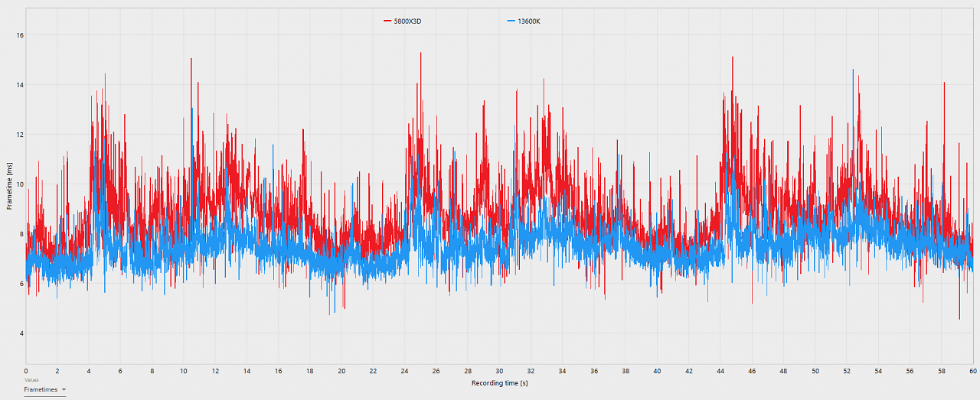Viewport: 980px width, 400px height.
Task: Click the y-axis tick label 10
Action: [20, 184]
